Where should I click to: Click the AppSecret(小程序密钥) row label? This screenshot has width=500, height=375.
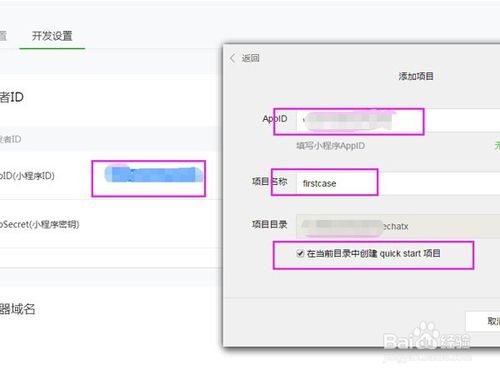coord(39,224)
